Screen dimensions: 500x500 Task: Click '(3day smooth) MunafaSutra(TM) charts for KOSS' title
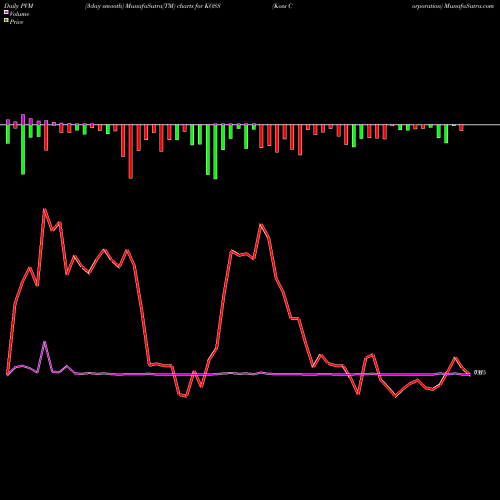(x=152, y=6)
